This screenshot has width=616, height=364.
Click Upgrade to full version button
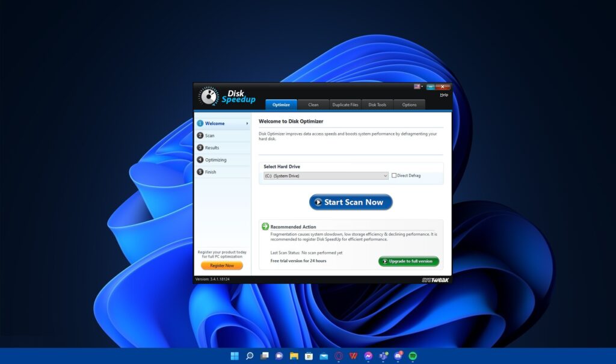(408, 261)
